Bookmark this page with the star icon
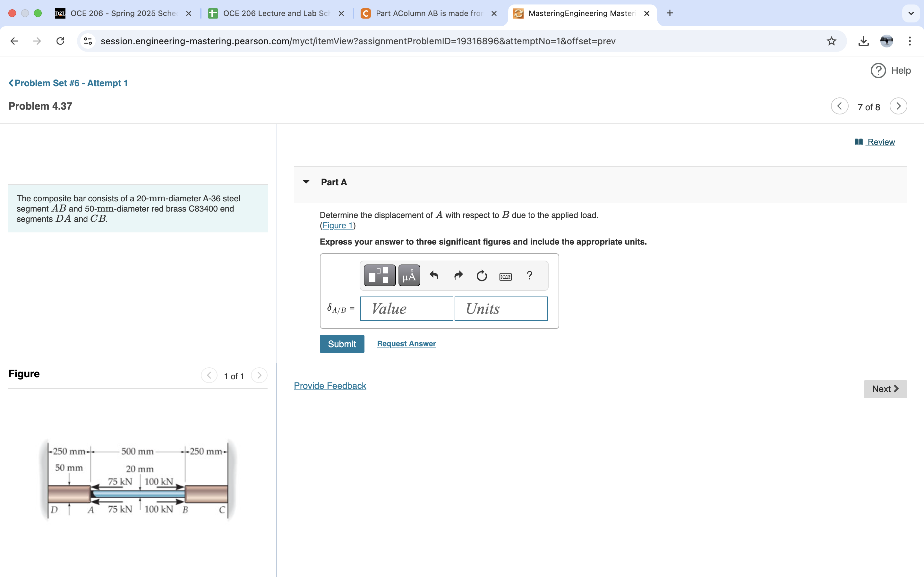924x577 pixels. point(831,41)
